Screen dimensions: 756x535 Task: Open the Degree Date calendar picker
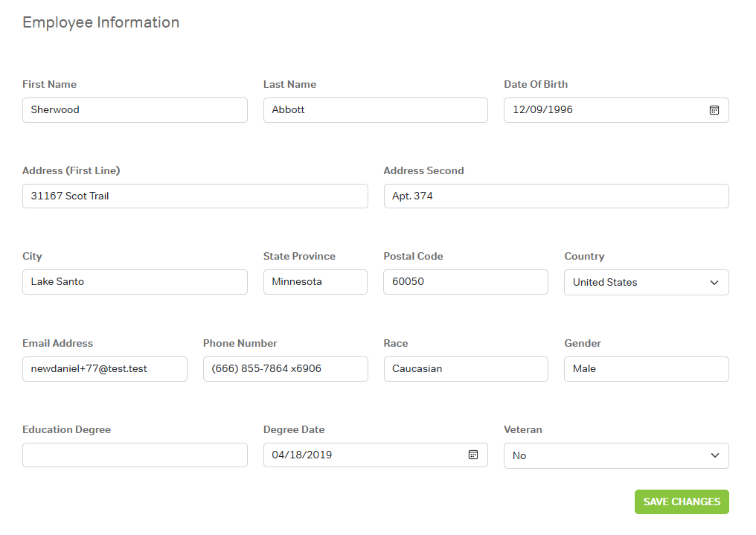click(x=472, y=455)
